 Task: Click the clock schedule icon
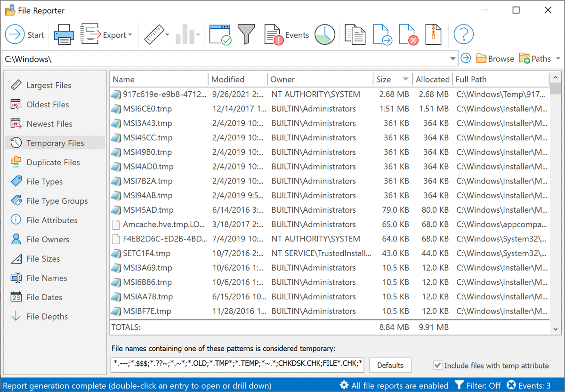[x=325, y=35]
